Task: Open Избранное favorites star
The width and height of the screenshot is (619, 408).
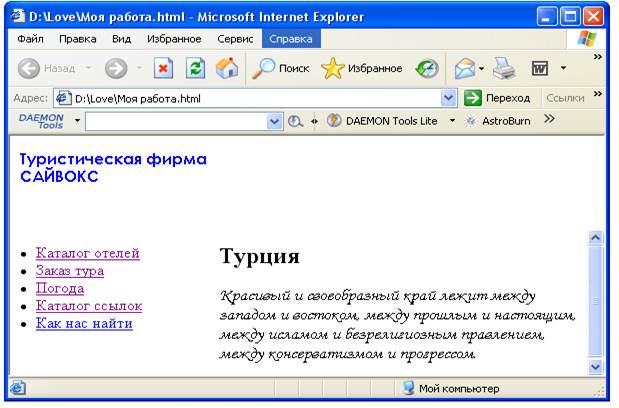Action: pyautogui.click(x=332, y=68)
